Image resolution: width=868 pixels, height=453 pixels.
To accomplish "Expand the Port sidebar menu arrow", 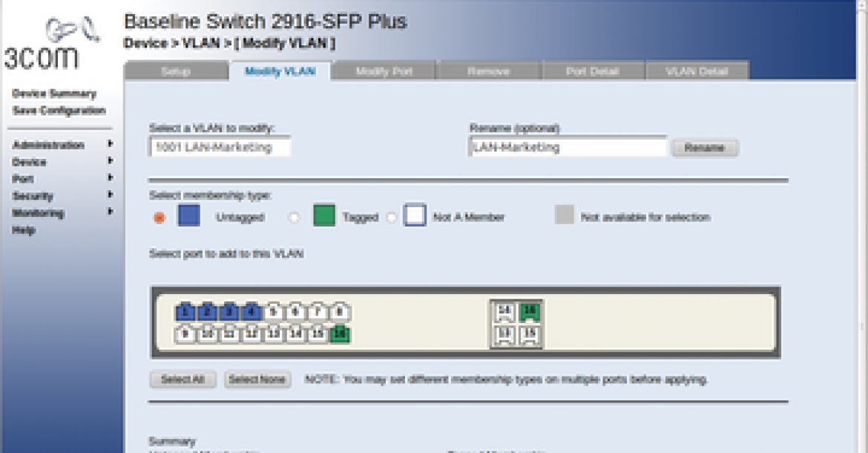I will pyautogui.click(x=110, y=177).
